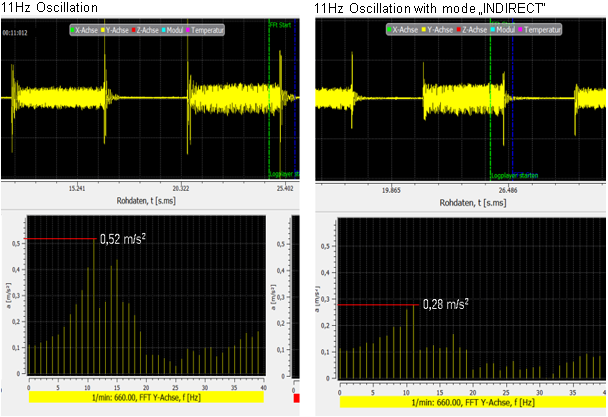Click the '11Hz Oscillation' title on left

[x=50, y=8]
